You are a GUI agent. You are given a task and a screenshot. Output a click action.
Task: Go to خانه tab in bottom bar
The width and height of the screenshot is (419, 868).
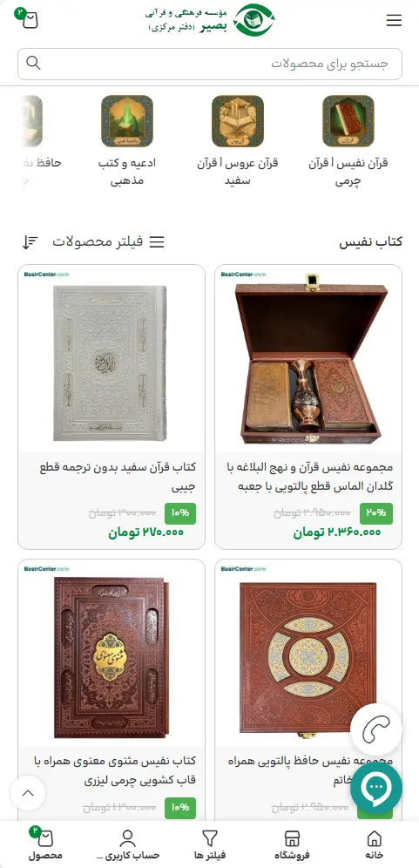[x=375, y=844]
